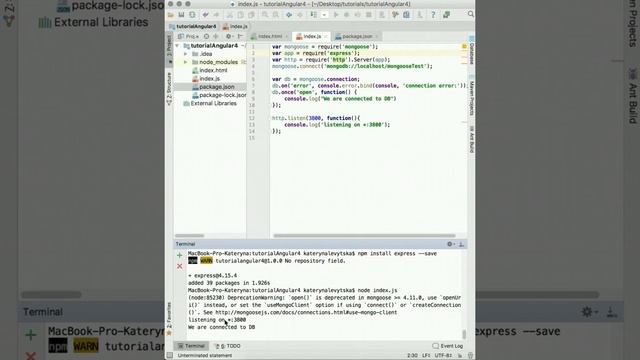640x360 pixels.
Task: Open the UTF-8 encoding selector
Action: pyautogui.click(x=444, y=356)
